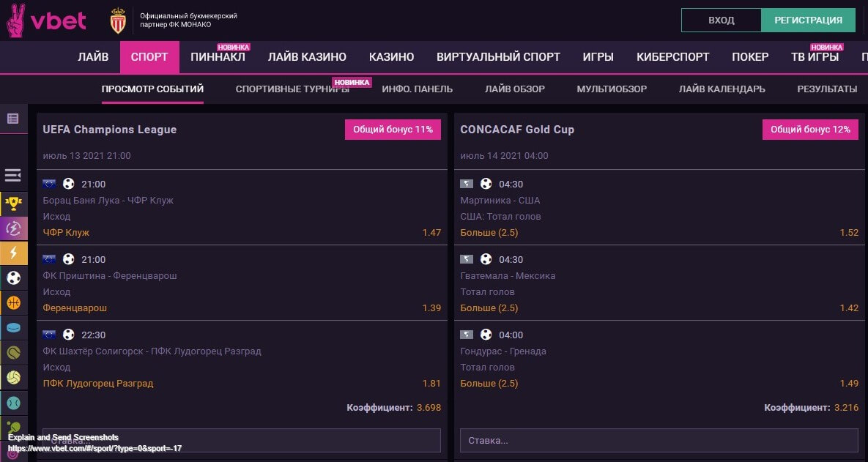Click the AS Monaco club crest
This screenshot has height=462, width=868.
[x=118, y=21]
